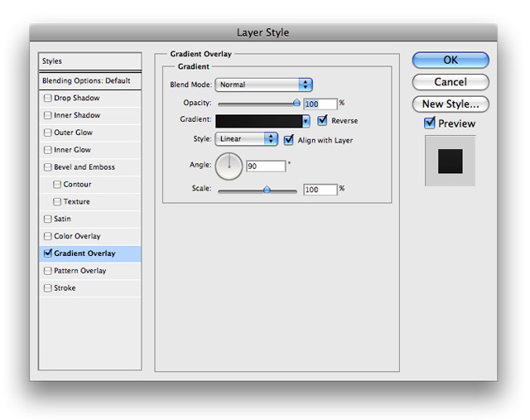
Task: Select the Satin label row
Action: [x=90, y=219]
